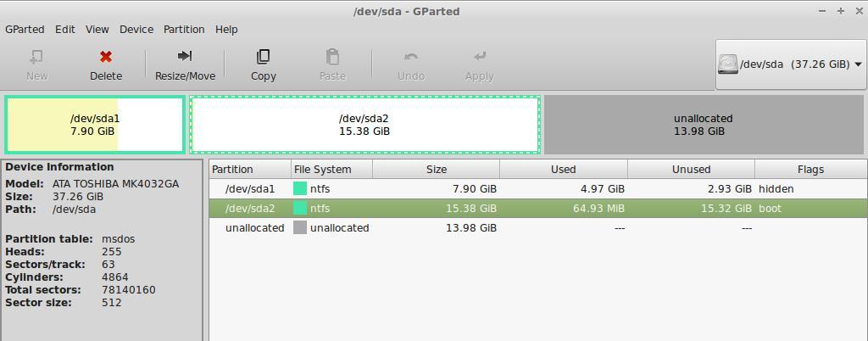Copy the selected partition via toolbar icon
868x341 pixels.
[x=263, y=57]
